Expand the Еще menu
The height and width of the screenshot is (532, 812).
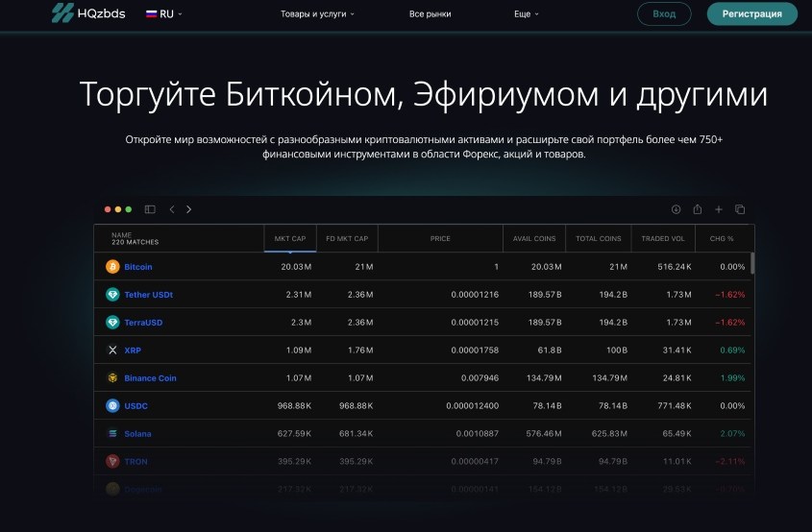(527, 14)
